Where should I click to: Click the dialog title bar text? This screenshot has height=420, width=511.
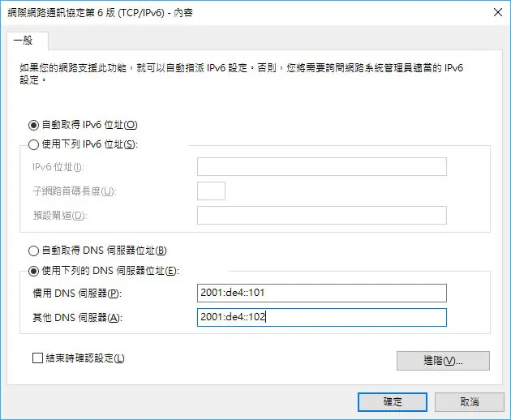click(x=100, y=13)
